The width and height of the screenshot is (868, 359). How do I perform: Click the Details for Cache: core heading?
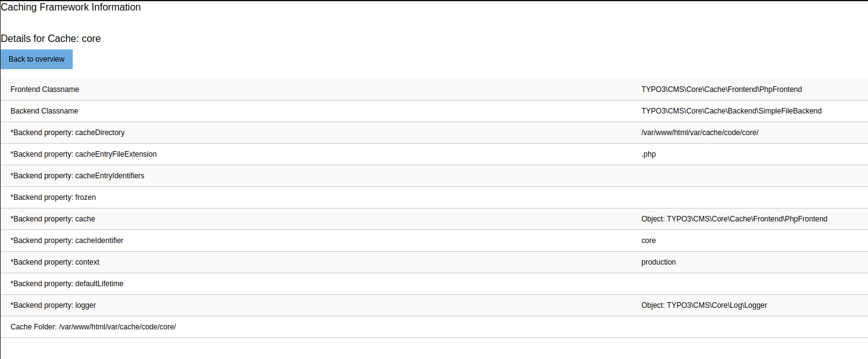pyautogui.click(x=51, y=38)
